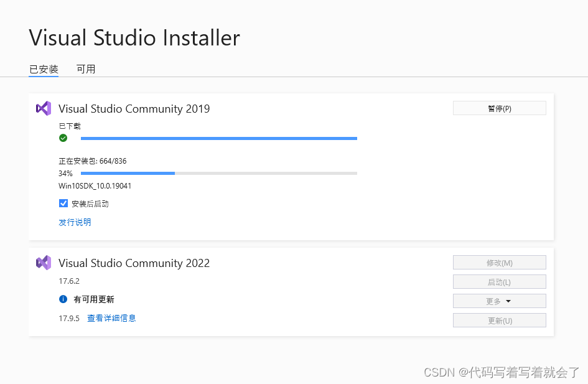This screenshot has height=384, width=588.
Task: Click the 更新(U) button for VS 2022
Action: (500, 321)
